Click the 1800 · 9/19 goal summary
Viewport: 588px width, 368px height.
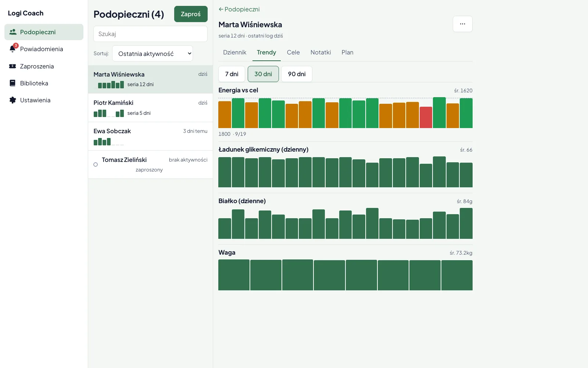pos(232,134)
